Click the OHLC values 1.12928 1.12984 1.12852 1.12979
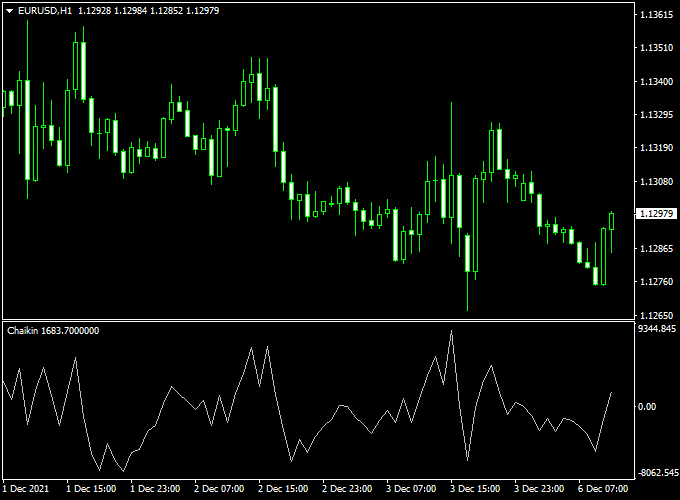Screen dimensions: 680x500 [149, 11]
